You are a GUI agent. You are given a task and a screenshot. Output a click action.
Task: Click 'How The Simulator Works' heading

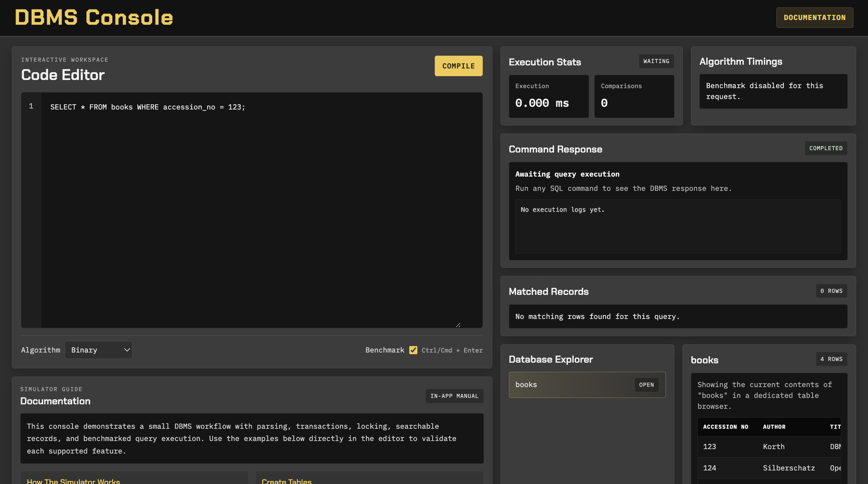click(x=73, y=481)
